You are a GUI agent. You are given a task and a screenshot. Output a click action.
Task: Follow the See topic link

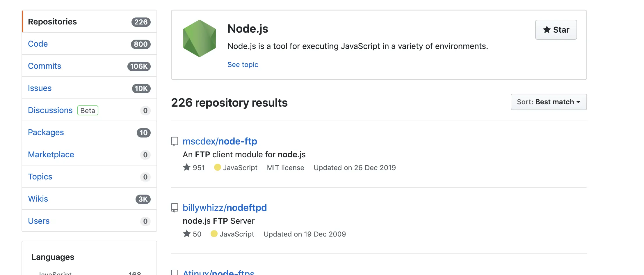tap(243, 65)
